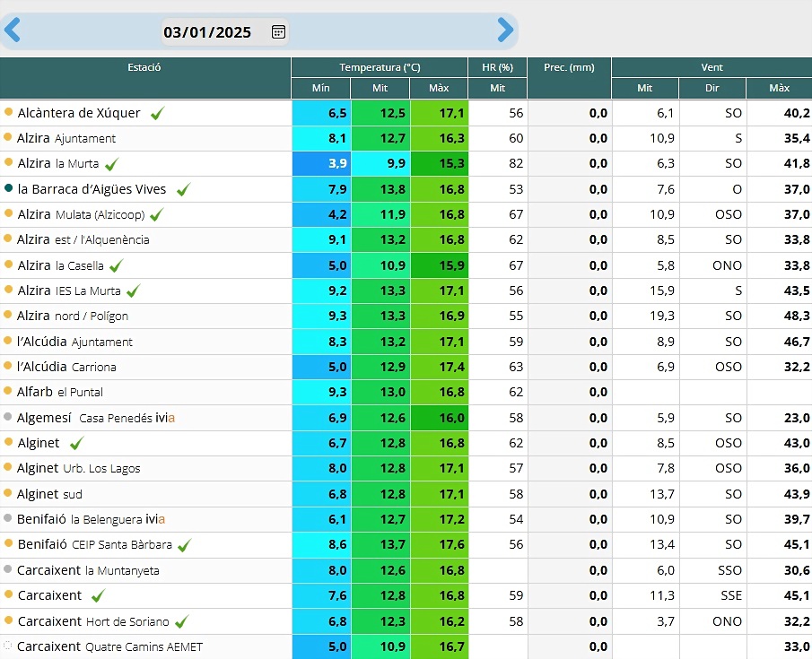Click the Vent group header

(x=712, y=67)
